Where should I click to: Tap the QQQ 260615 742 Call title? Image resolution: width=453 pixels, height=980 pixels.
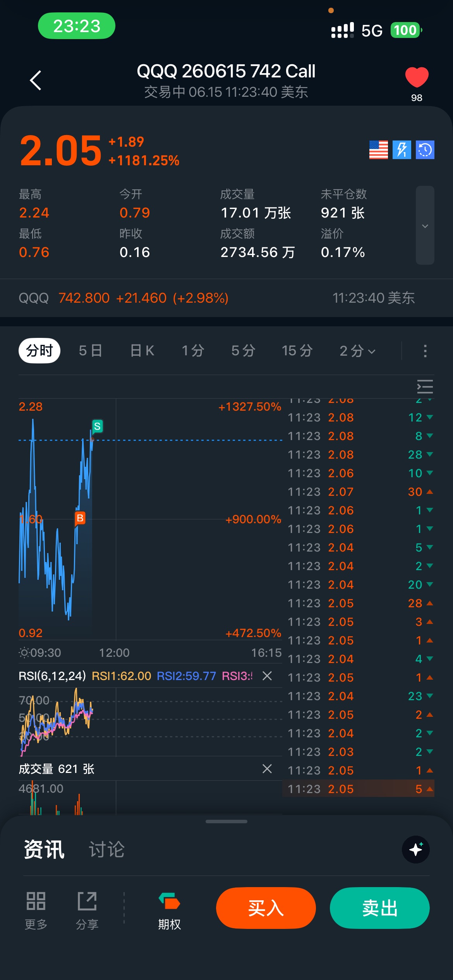click(226, 71)
